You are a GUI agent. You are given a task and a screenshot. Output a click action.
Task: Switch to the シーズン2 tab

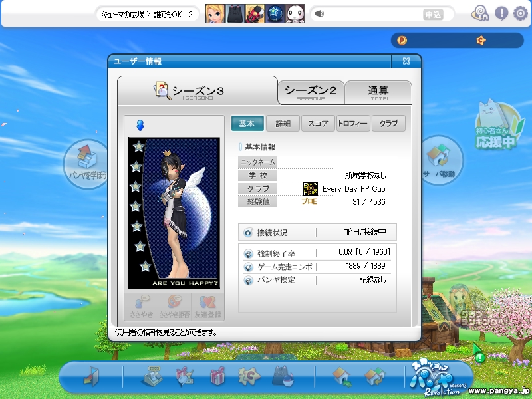[x=311, y=92]
